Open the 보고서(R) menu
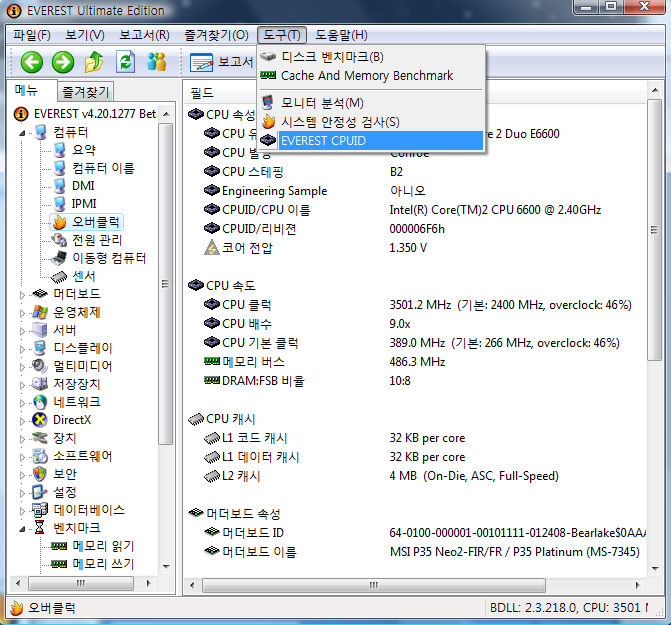Screen dimensions: 671x625 [144, 35]
